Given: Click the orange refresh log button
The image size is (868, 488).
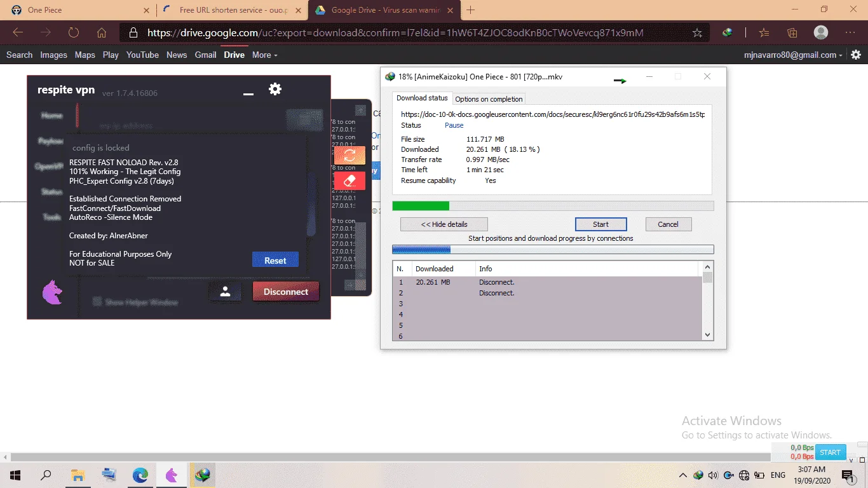Looking at the screenshot, I should point(349,156).
